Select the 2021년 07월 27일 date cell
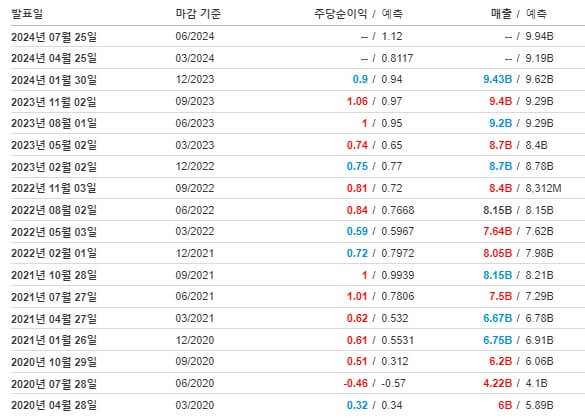Screen dimensions: 585x420 pos(54,297)
